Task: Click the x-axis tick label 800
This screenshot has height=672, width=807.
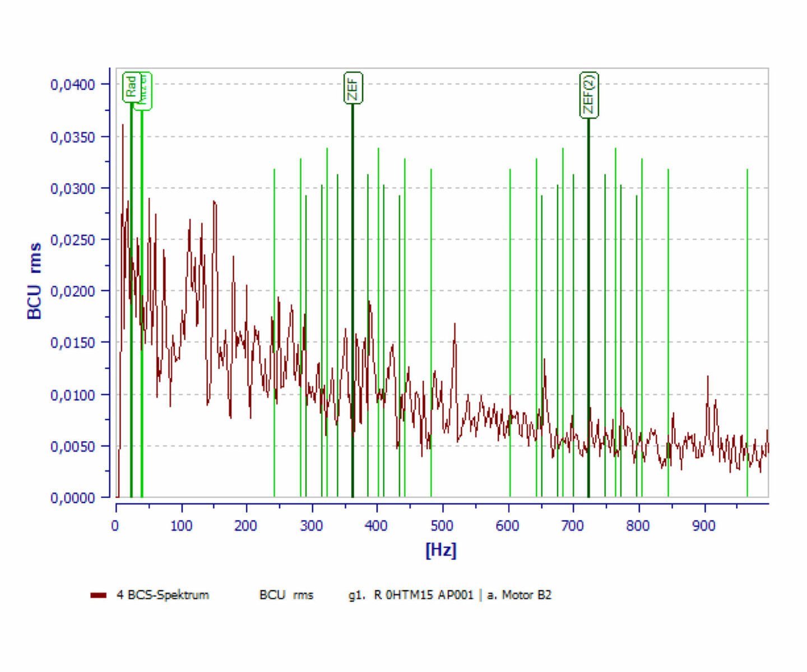Action: [638, 526]
